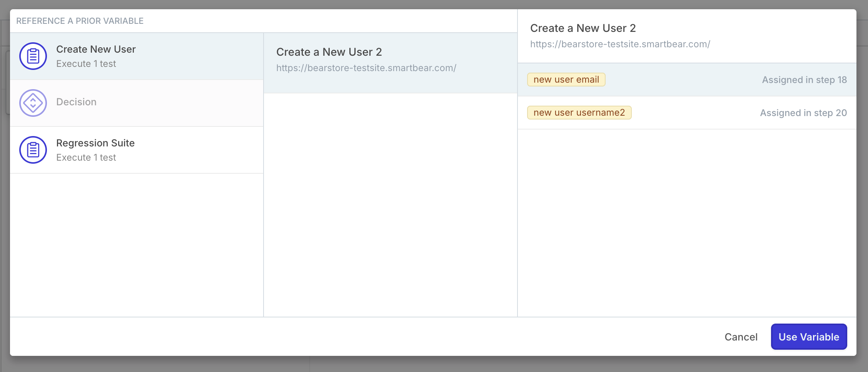The width and height of the screenshot is (868, 372).
Task: Click the Decision diamond icon
Action: tap(33, 103)
